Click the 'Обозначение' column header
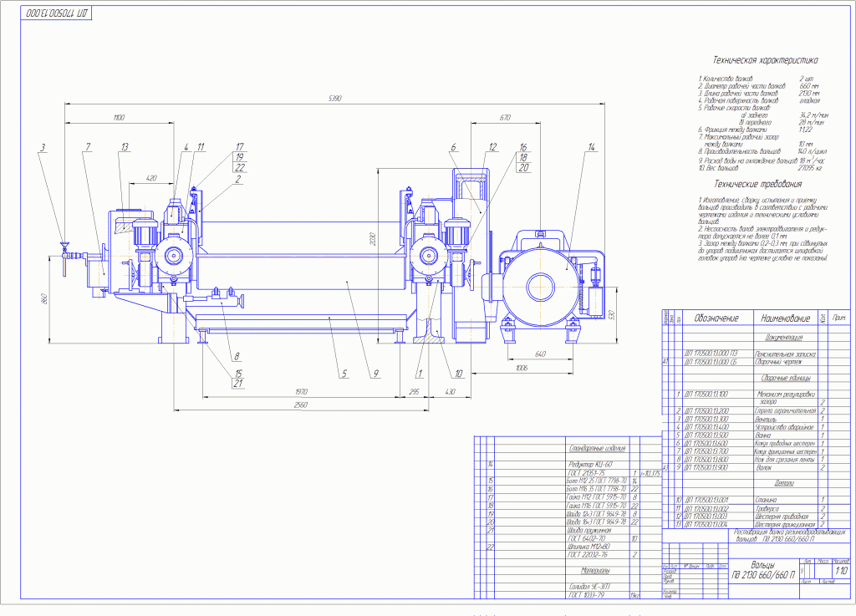This screenshot has height=616, width=856. [x=716, y=318]
